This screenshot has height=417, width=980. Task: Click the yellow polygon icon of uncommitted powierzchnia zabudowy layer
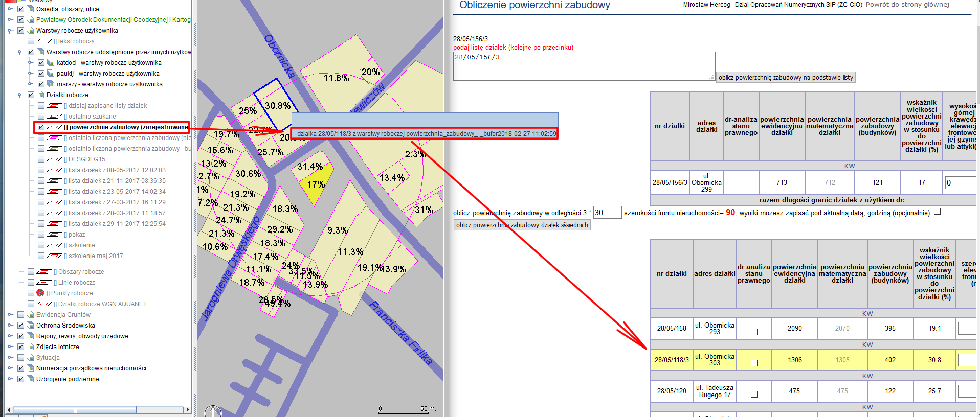click(54, 138)
